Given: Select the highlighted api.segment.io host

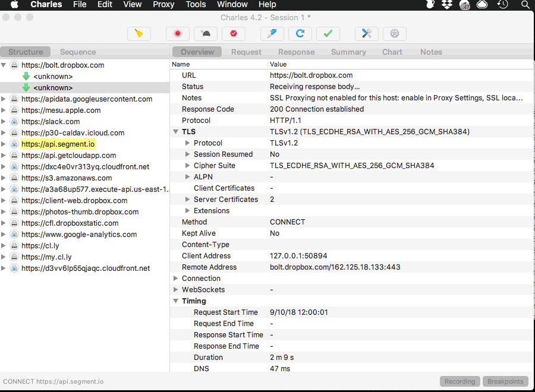Looking at the screenshot, I should [x=58, y=144].
